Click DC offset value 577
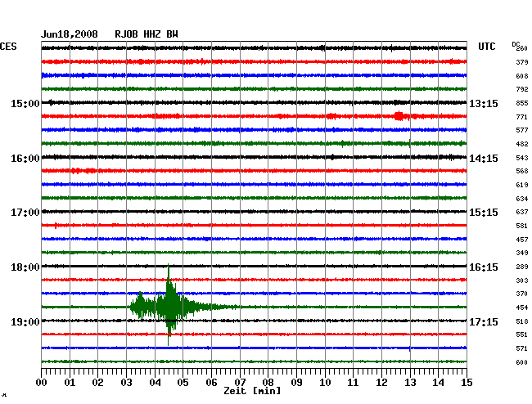The width and height of the screenshot is (532, 404). coord(522,130)
